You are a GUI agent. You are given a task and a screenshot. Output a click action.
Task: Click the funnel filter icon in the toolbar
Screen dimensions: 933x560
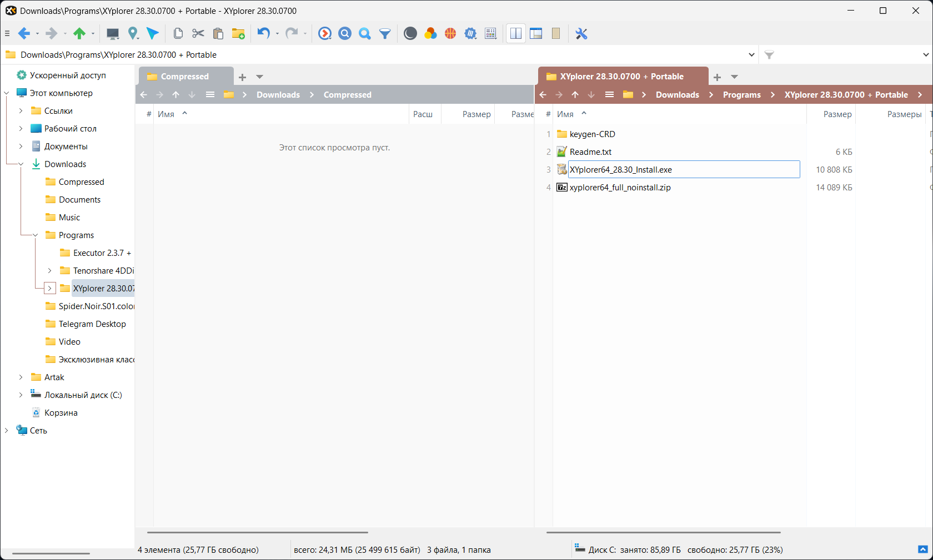[385, 34]
